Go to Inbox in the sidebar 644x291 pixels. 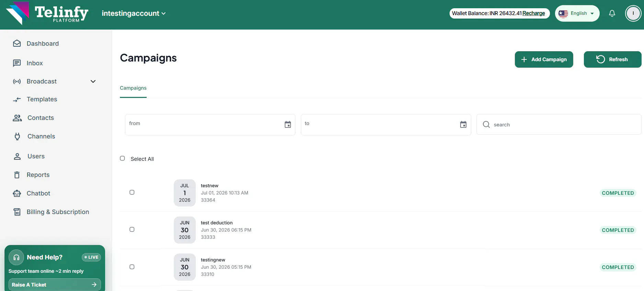[x=35, y=63]
